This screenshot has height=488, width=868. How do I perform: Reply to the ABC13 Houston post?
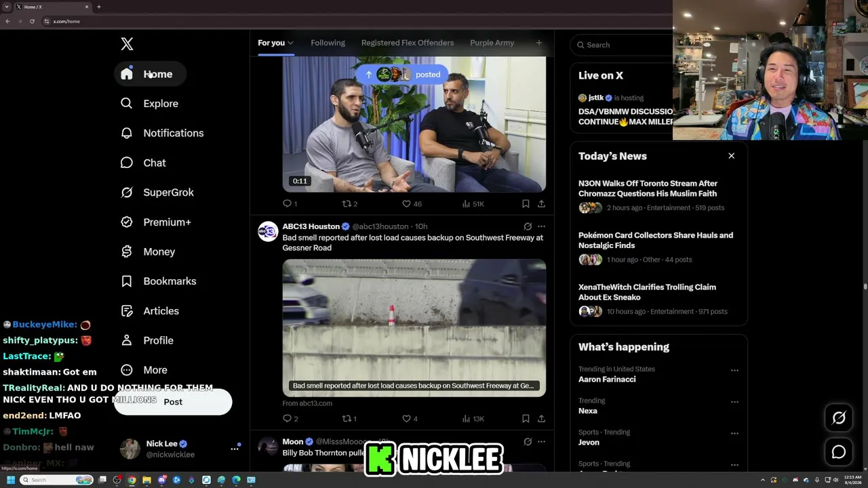[x=290, y=418]
